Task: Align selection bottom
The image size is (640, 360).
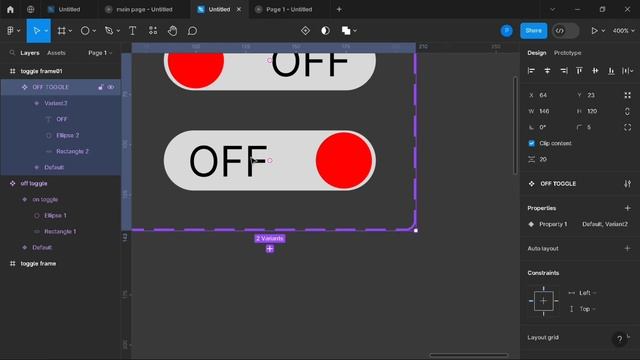Action: (x=611, y=71)
